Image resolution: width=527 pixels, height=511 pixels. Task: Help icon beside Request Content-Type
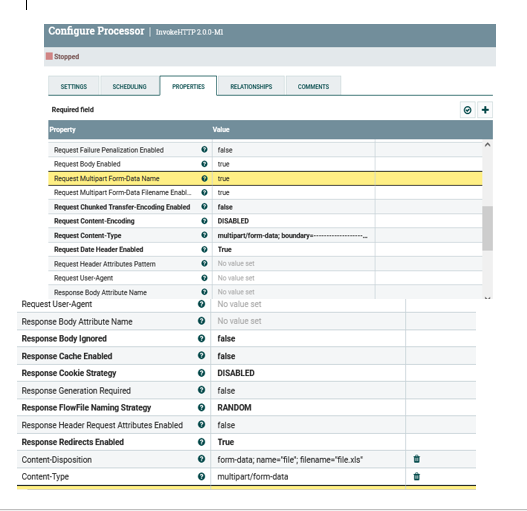click(204, 235)
